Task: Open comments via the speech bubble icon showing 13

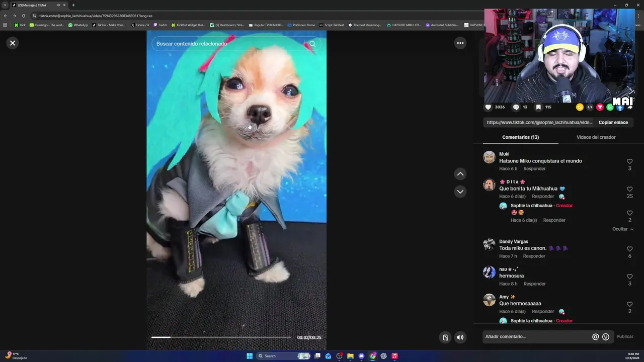Action: [516, 107]
